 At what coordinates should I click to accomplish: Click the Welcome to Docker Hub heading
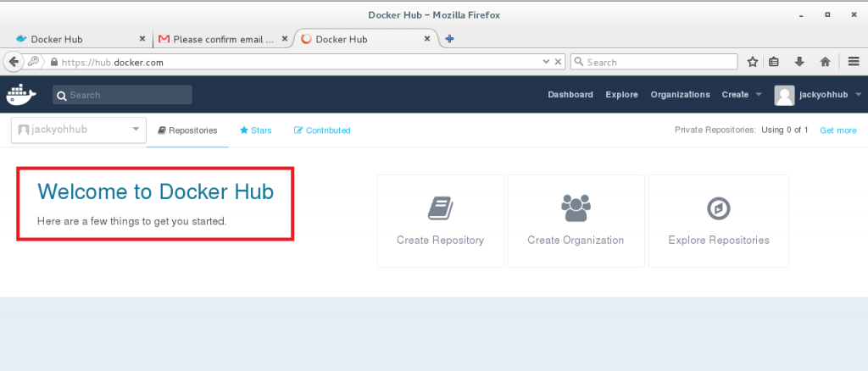[155, 191]
